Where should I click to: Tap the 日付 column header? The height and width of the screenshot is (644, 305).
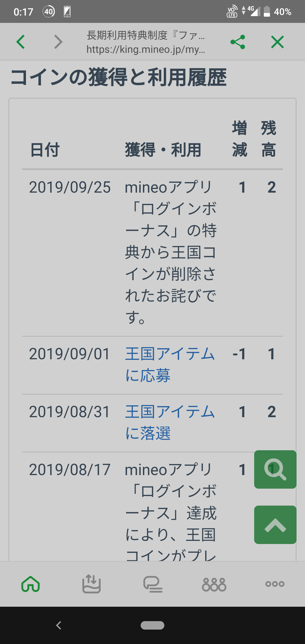[x=45, y=150]
